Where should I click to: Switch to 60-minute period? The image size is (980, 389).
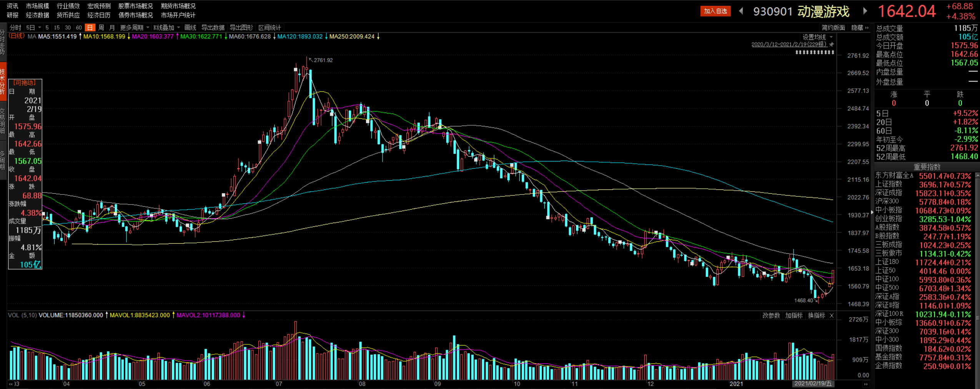point(79,28)
